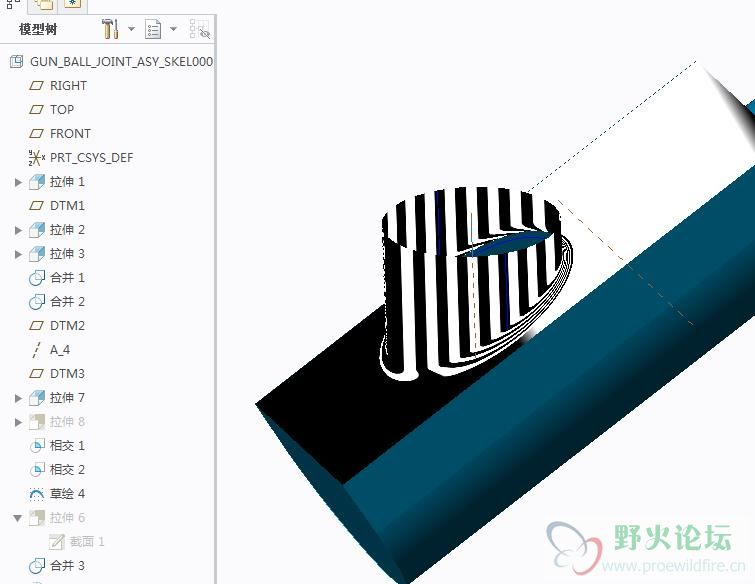The width and height of the screenshot is (755, 584).
Task: Click the A_4 axis icon
Action: pos(36,350)
